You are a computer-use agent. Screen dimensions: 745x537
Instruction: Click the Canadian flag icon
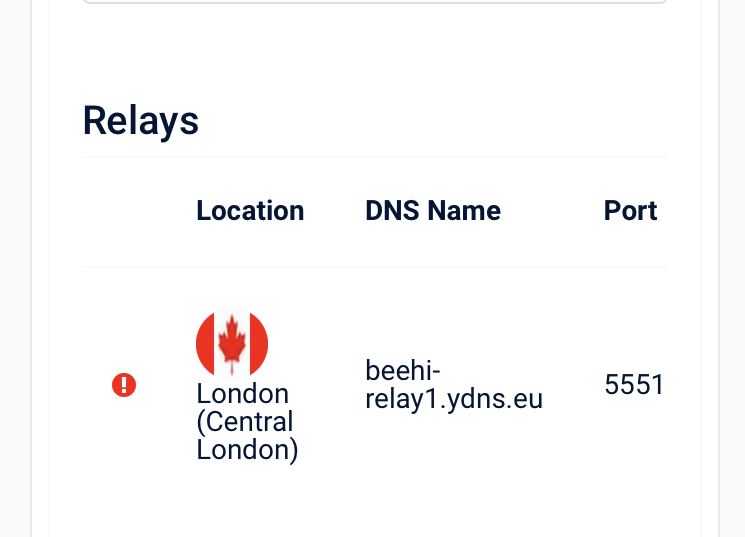pos(232,344)
